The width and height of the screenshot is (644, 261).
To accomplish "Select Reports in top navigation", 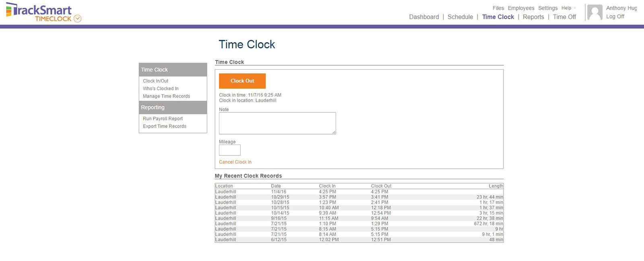I will click(x=533, y=17).
